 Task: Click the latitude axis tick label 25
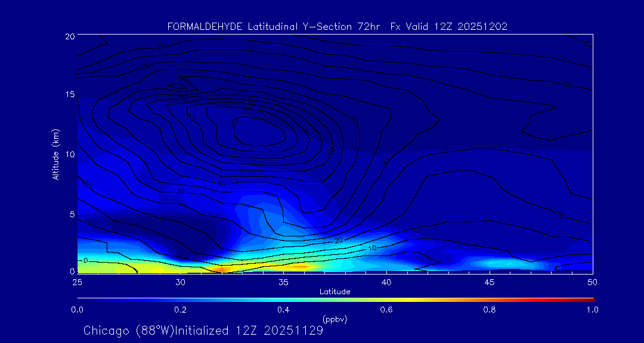coord(77,282)
